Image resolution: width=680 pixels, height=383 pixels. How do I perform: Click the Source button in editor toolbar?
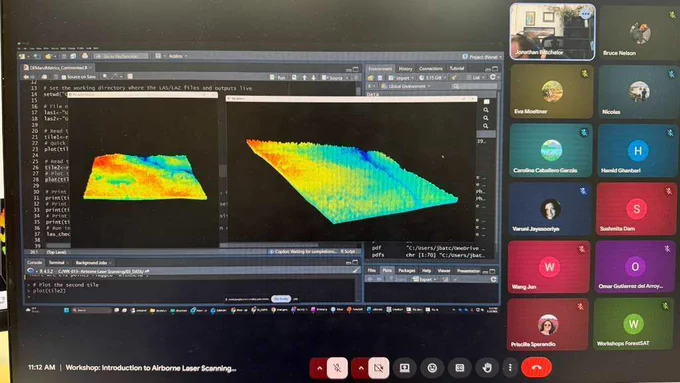tap(333, 78)
